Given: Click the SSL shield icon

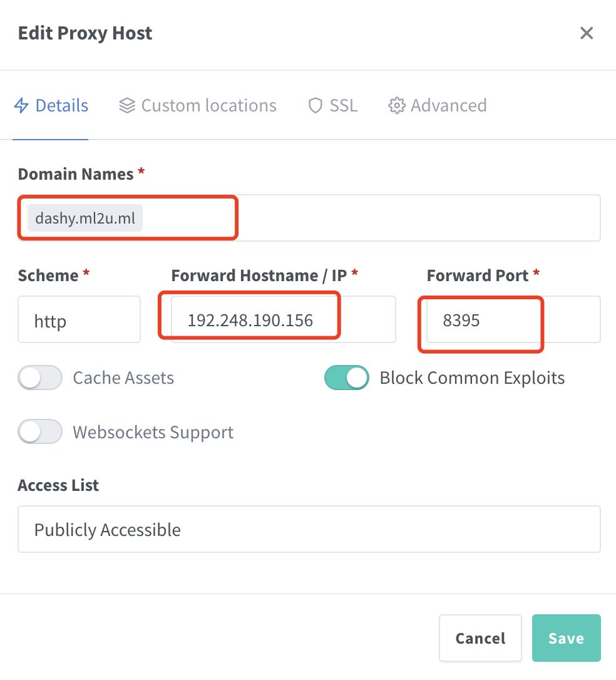Looking at the screenshot, I should (x=316, y=106).
